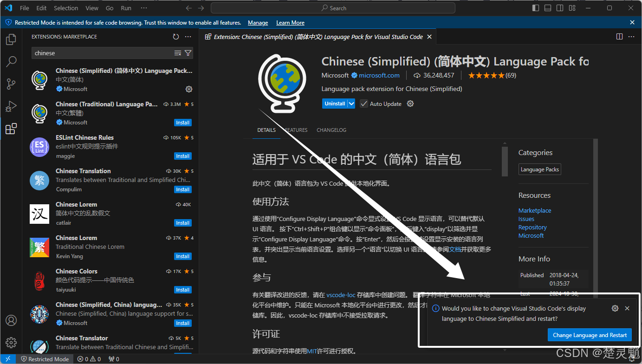642x364 pixels.
Task: Expand the Uninstall dropdown arrow
Action: point(352,104)
